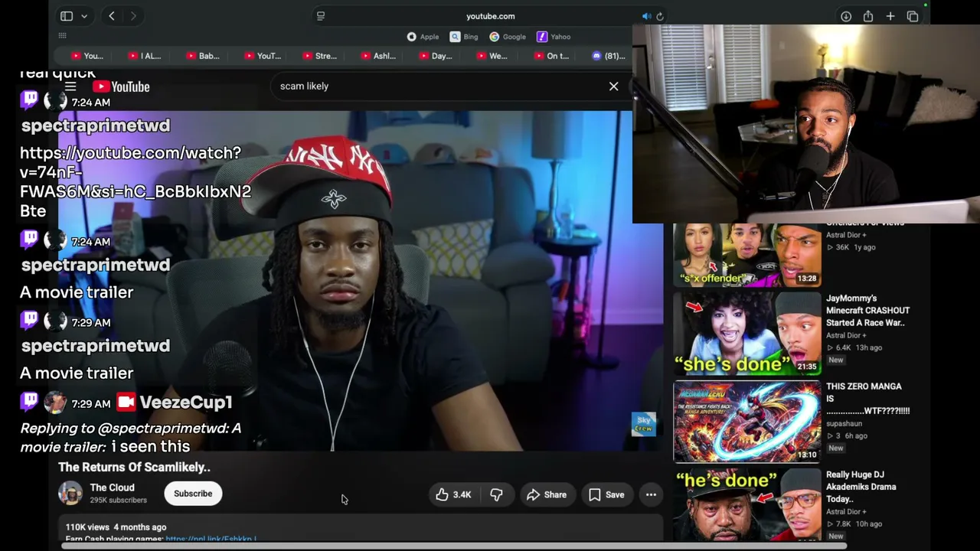Like the video with 3.4K likes
Screen dimensions: 980x551
(453, 494)
